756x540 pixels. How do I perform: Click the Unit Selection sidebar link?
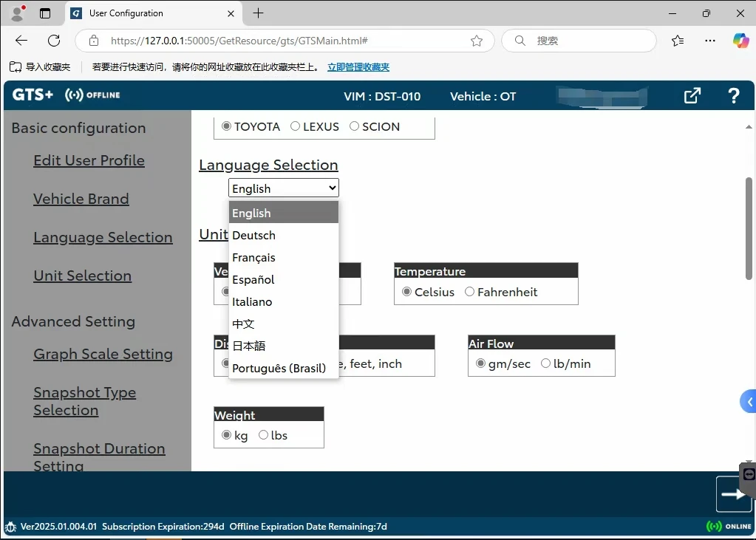(82, 276)
